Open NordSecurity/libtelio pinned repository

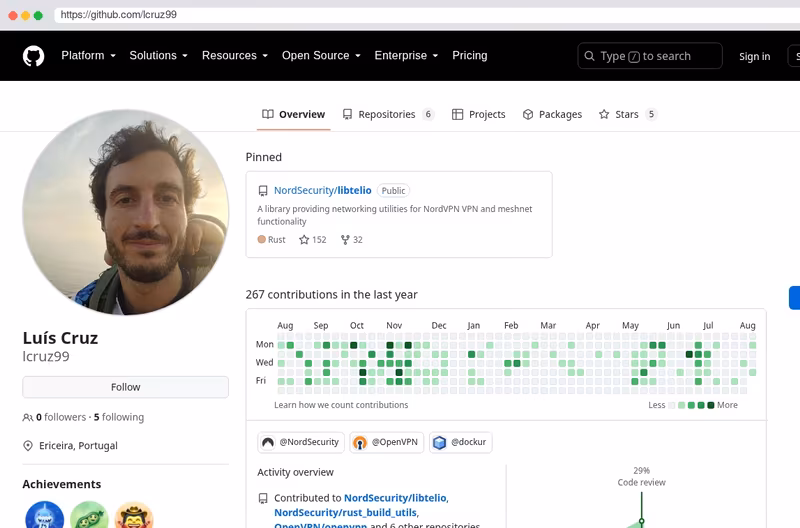322,190
